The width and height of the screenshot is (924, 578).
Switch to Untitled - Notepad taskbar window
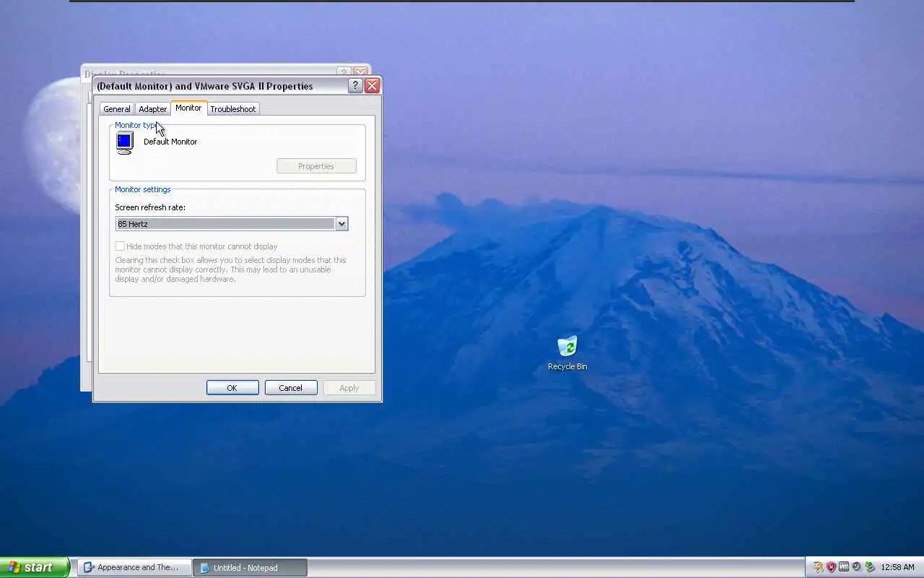click(250, 568)
